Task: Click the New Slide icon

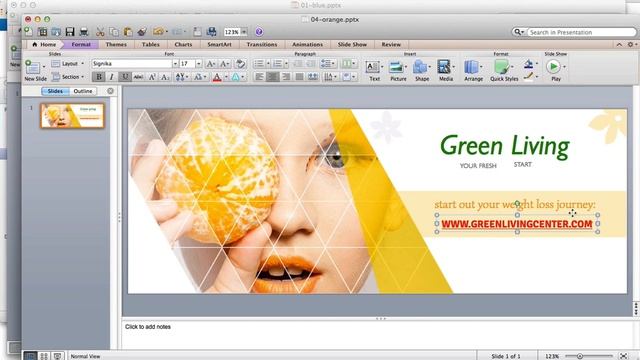Action: point(33,67)
